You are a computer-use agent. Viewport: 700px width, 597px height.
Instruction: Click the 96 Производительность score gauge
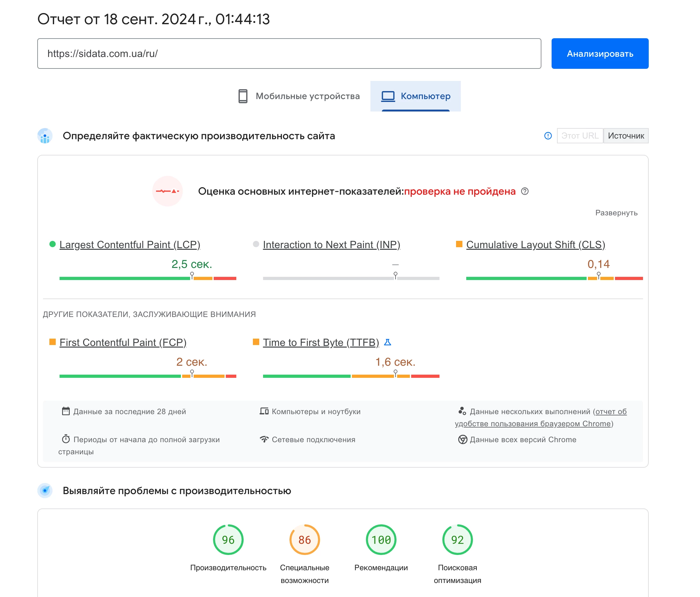click(x=228, y=540)
